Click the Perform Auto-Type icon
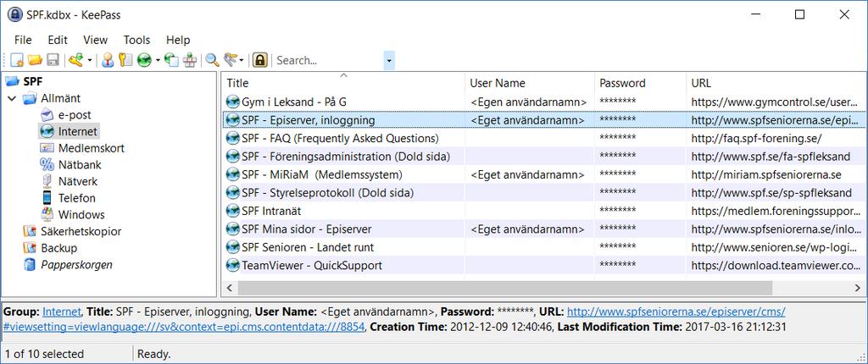The width and height of the screenshot is (868, 364). pyautogui.click(x=190, y=60)
